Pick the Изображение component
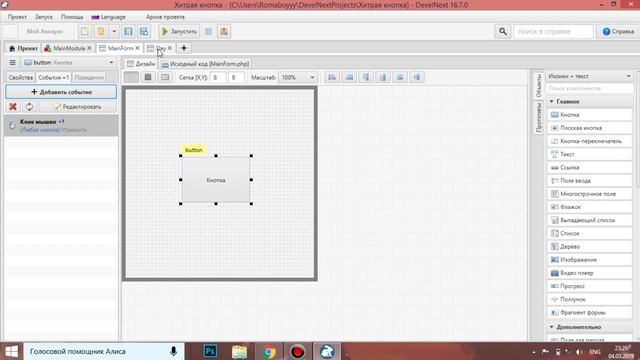Image resolution: width=640 pixels, height=360 pixels. tap(590, 260)
